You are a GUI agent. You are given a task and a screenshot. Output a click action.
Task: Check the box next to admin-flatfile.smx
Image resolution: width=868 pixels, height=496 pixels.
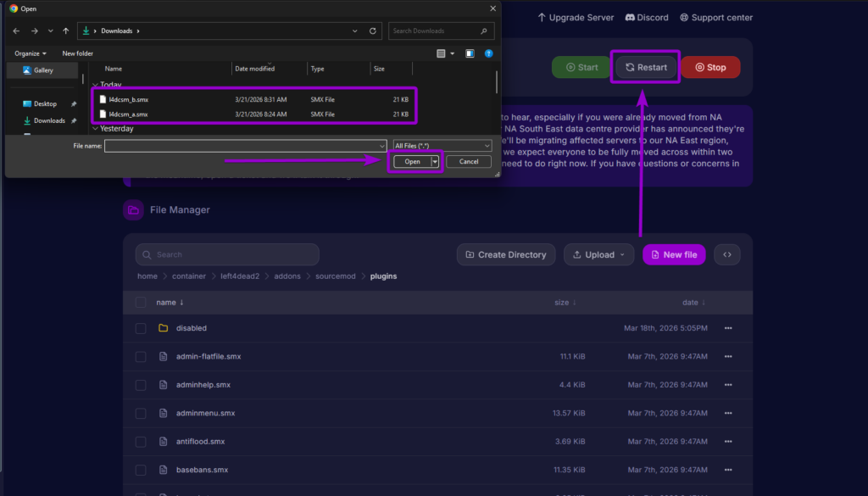click(x=141, y=356)
